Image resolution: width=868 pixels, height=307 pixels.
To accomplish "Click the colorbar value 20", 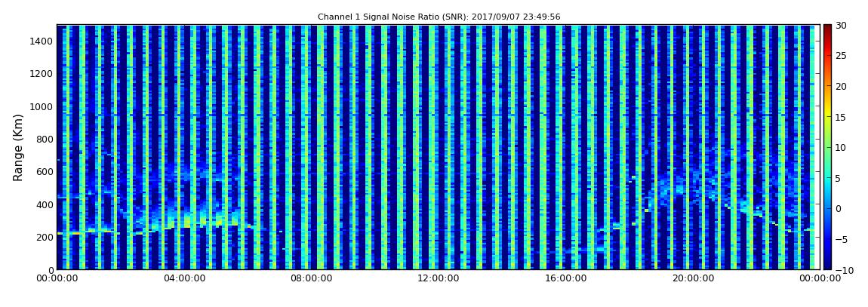I will pos(841,86).
